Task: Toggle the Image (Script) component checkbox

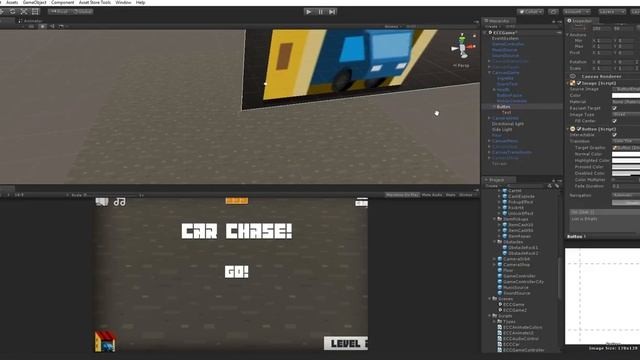Action: tap(579, 83)
